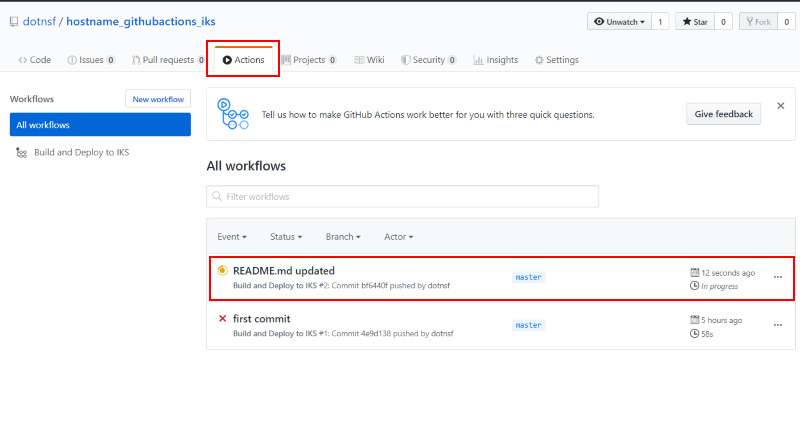Go to Pull requests tab
This screenshot has width=800, height=434.
coord(168,60)
